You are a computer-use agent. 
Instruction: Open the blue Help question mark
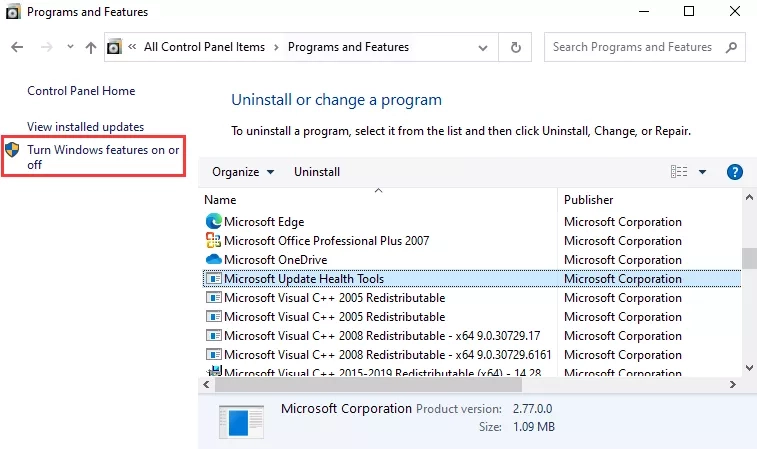pos(735,172)
